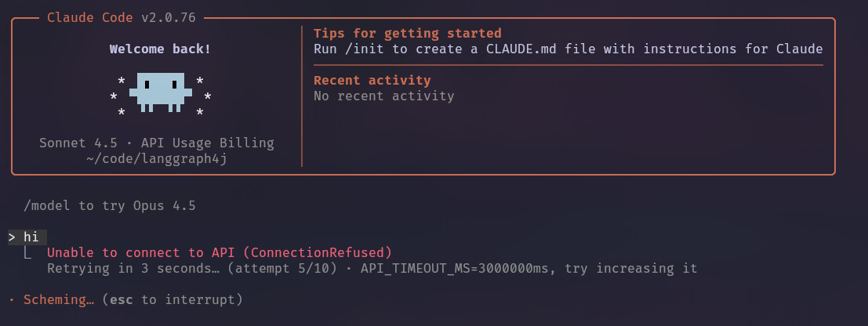Image resolution: width=868 pixels, height=326 pixels.
Task: Click the 'Sonnet 4.5' model label
Action: [x=78, y=143]
